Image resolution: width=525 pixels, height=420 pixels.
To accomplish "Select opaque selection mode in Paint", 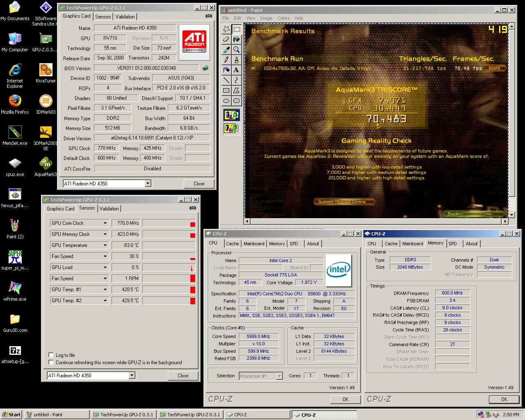I will click(231, 115).
